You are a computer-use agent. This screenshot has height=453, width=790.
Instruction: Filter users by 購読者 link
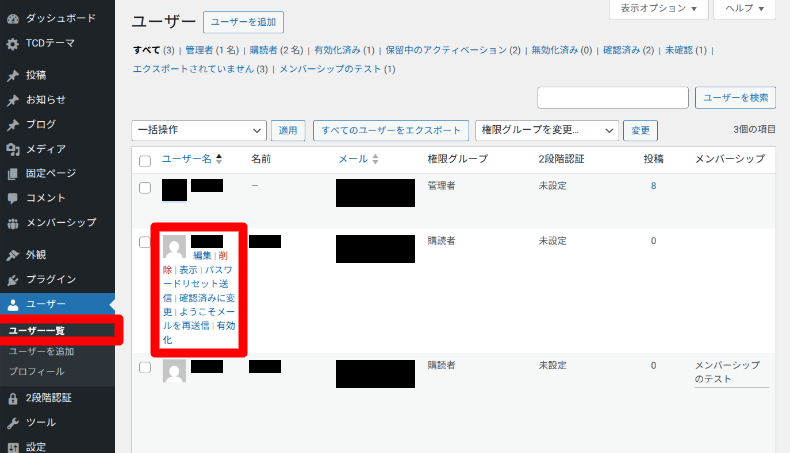pos(264,50)
